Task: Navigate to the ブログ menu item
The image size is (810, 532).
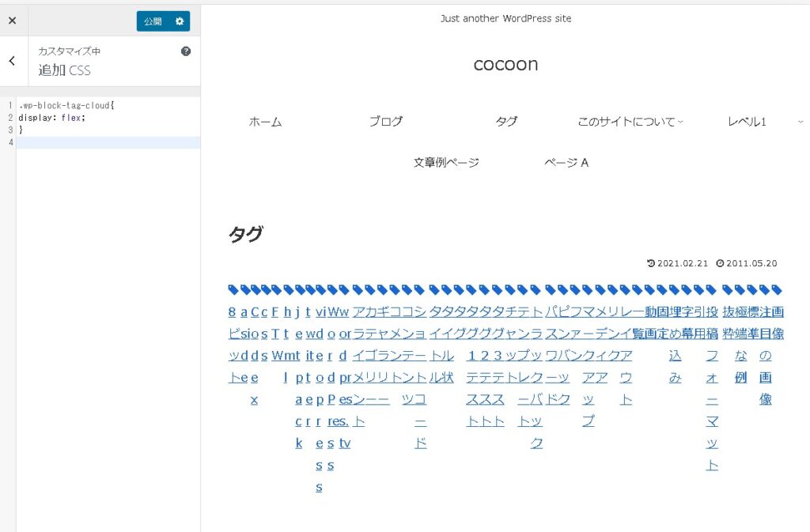Action: point(386,122)
